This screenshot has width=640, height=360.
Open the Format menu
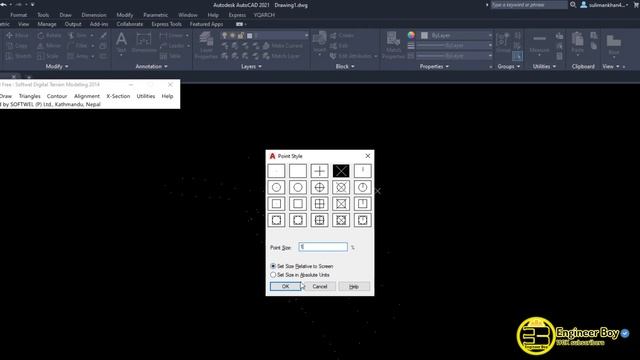tap(18, 15)
